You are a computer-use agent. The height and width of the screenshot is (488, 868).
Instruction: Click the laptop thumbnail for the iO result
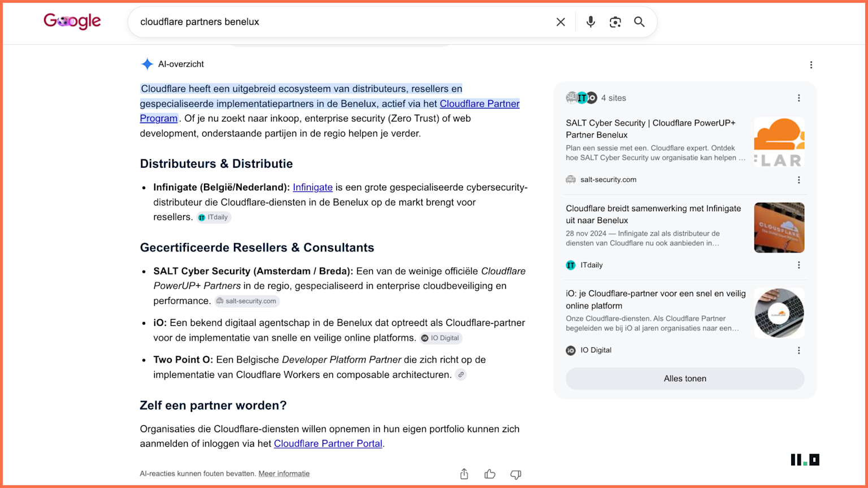779,313
